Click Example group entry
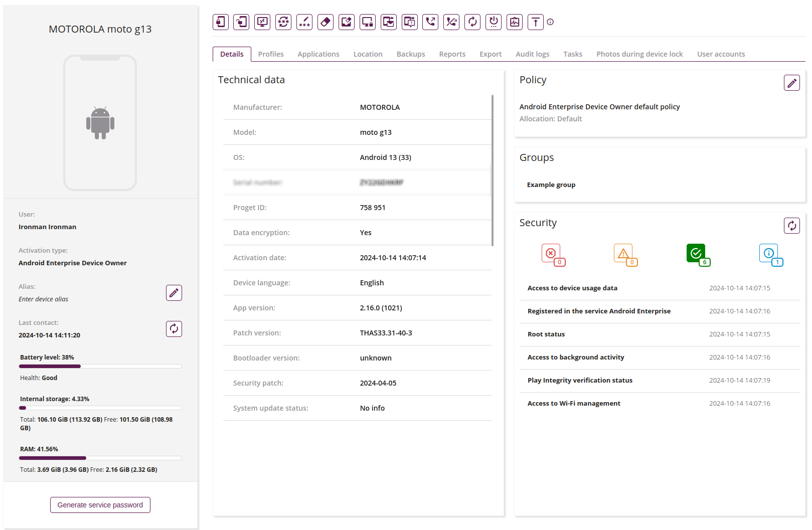This screenshot has height=530, width=812. click(x=551, y=185)
